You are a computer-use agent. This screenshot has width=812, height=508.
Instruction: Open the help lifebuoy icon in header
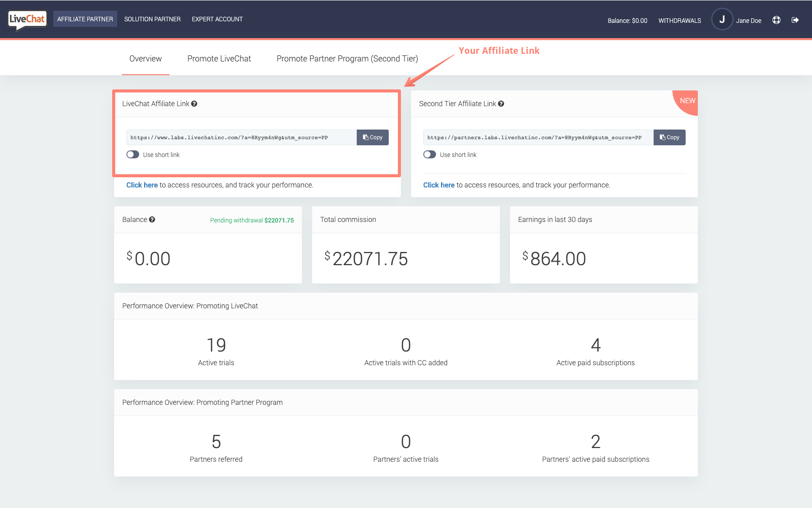click(x=776, y=20)
